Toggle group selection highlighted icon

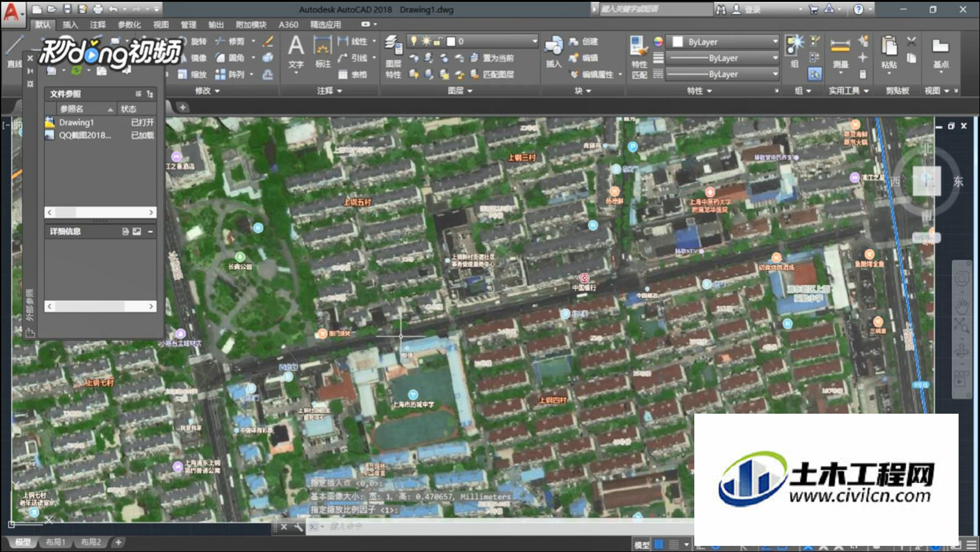(x=815, y=73)
